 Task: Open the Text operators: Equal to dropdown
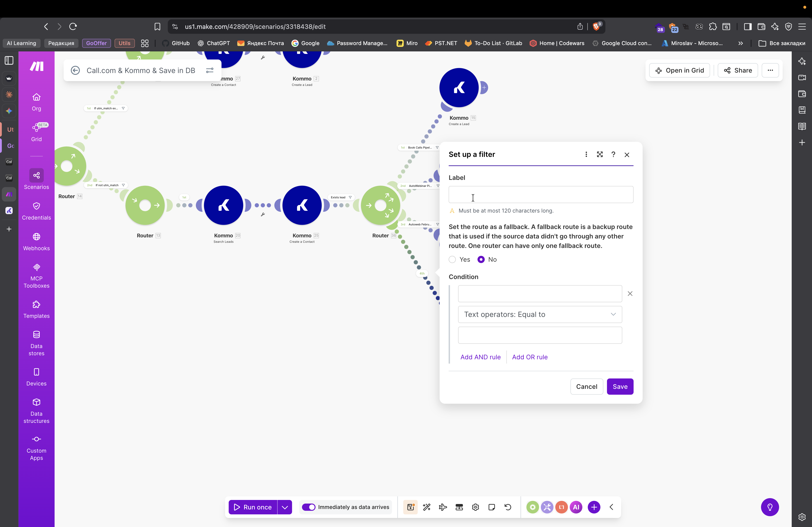pos(540,314)
